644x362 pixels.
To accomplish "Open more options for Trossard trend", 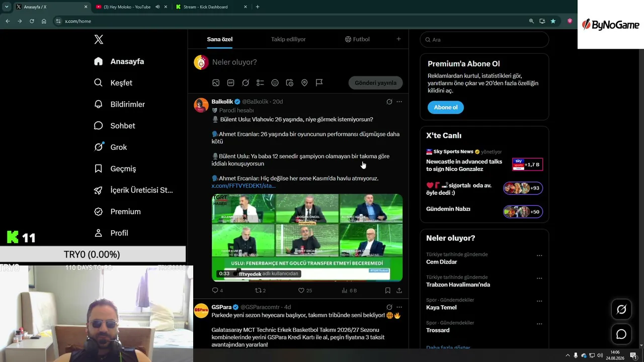I will point(539,324).
